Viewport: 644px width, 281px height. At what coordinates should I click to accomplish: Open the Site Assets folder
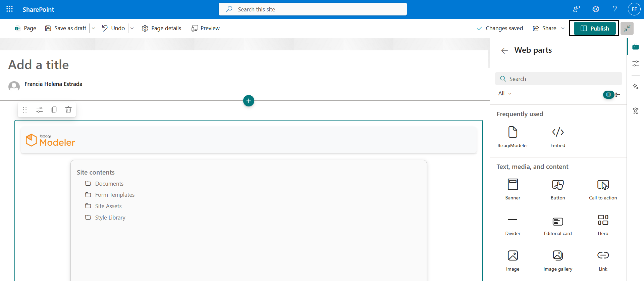(x=103, y=206)
